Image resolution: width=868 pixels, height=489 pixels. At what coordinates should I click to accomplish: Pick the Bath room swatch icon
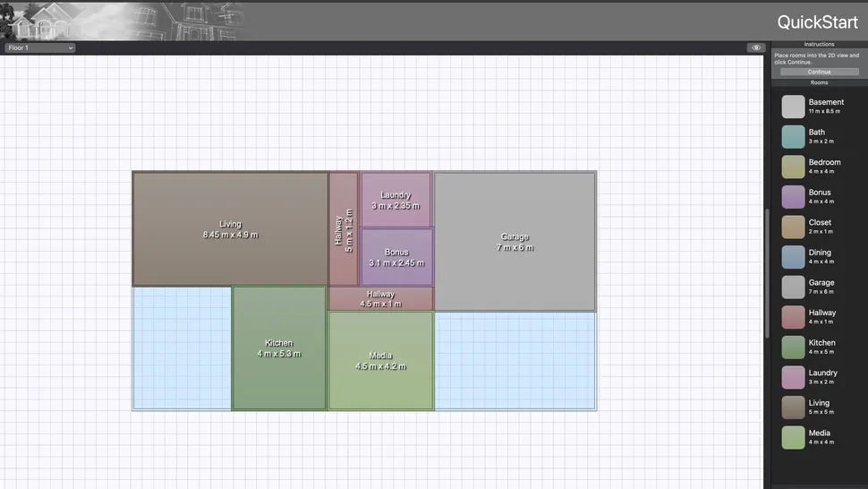click(793, 136)
